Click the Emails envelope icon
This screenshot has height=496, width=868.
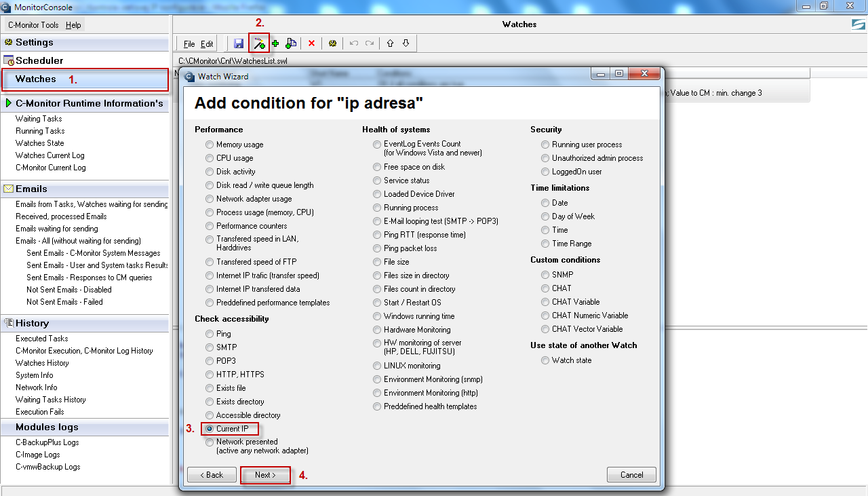coord(9,189)
